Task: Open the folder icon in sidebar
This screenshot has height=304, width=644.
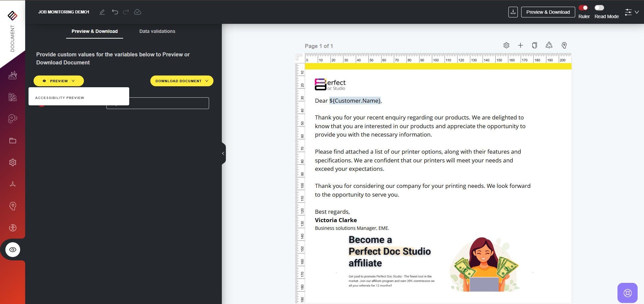Action: (x=13, y=141)
